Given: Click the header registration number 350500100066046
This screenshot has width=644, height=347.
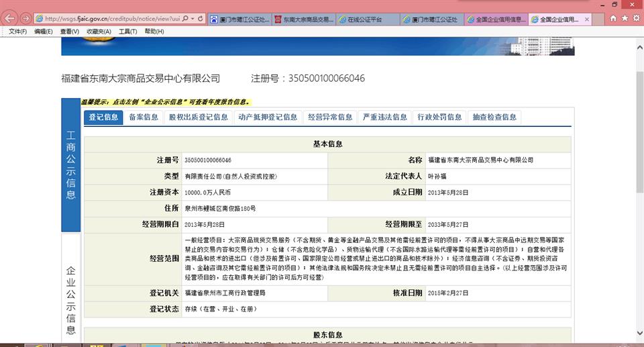Looking at the screenshot, I should pos(327,79).
